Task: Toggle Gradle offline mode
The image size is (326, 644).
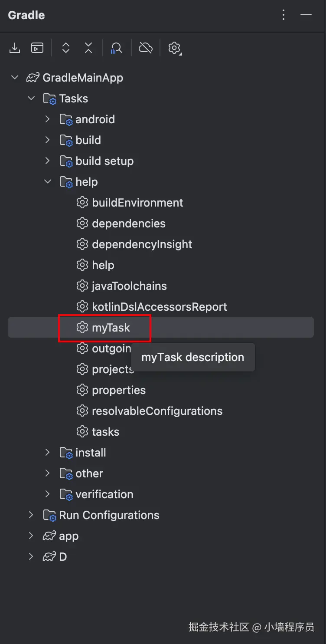Action: 145,48
